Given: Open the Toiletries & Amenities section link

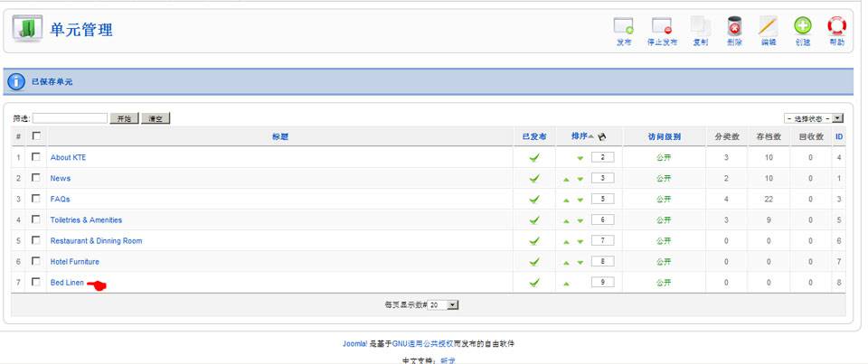Looking at the screenshot, I should [86, 220].
